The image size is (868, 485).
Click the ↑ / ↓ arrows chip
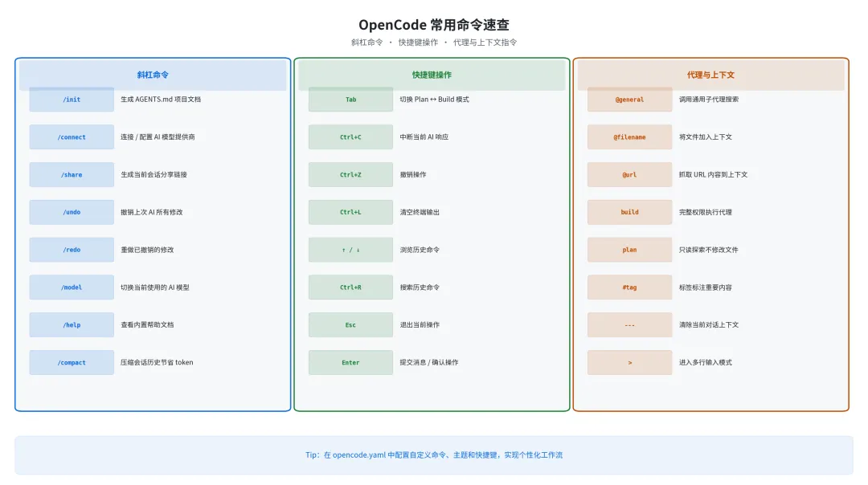tap(350, 250)
